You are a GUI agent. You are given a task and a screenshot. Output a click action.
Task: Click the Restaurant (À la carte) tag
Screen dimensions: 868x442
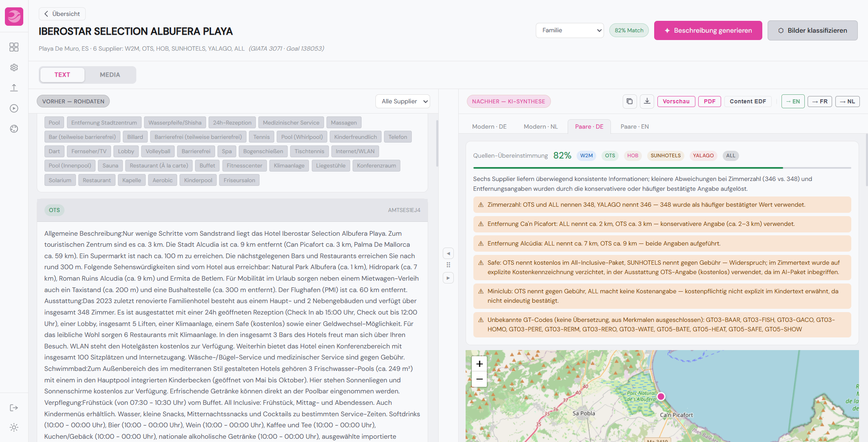click(x=159, y=165)
